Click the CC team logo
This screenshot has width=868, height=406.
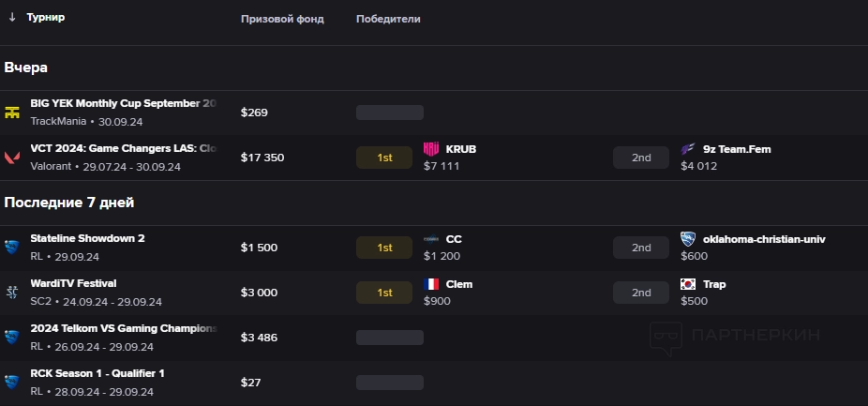pyautogui.click(x=431, y=239)
